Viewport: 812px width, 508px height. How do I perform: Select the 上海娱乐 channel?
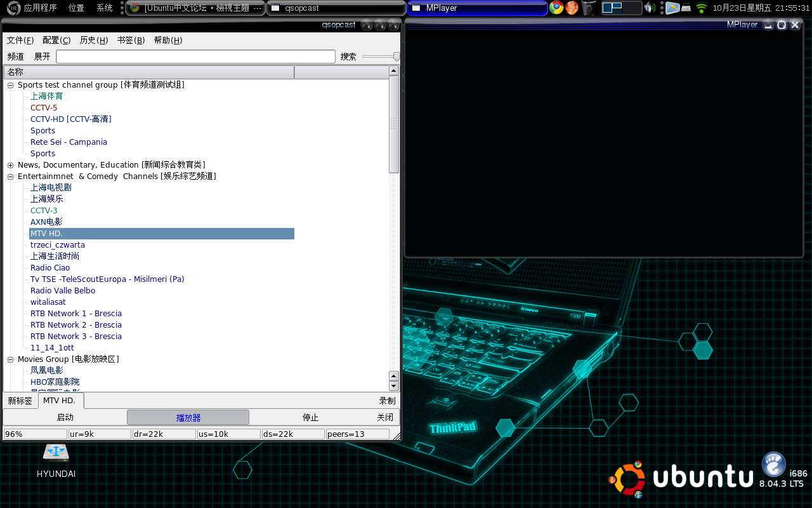(47, 199)
